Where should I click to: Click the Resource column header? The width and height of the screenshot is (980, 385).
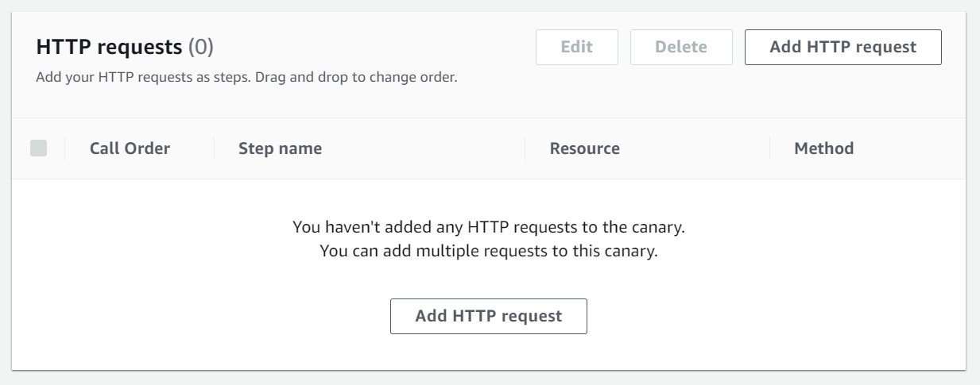(584, 148)
